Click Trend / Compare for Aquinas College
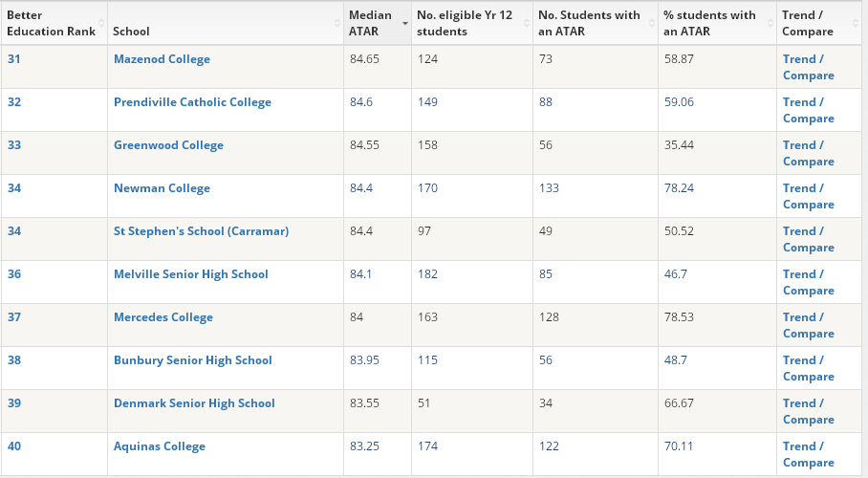 click(808, 454)
